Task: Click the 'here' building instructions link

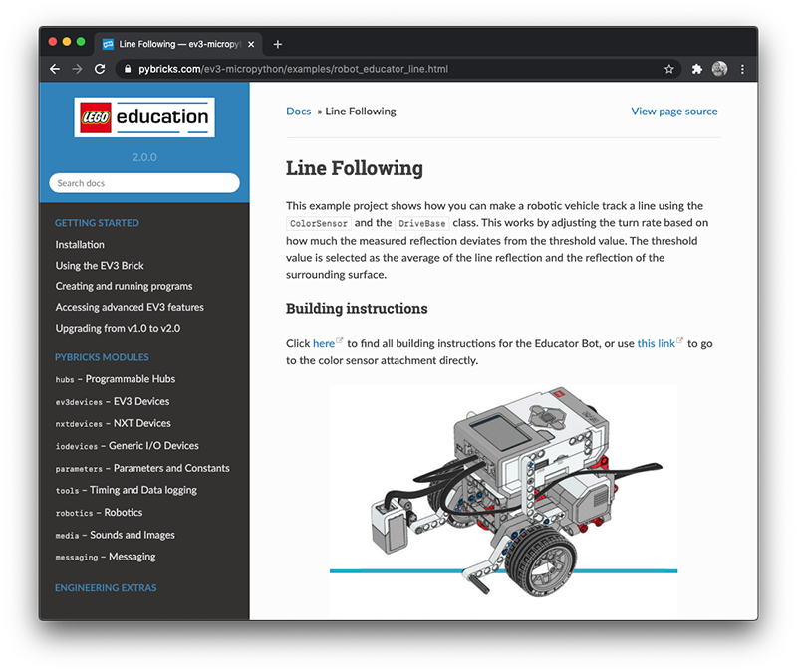Action: pyautogui.click(x=324, y=343)
